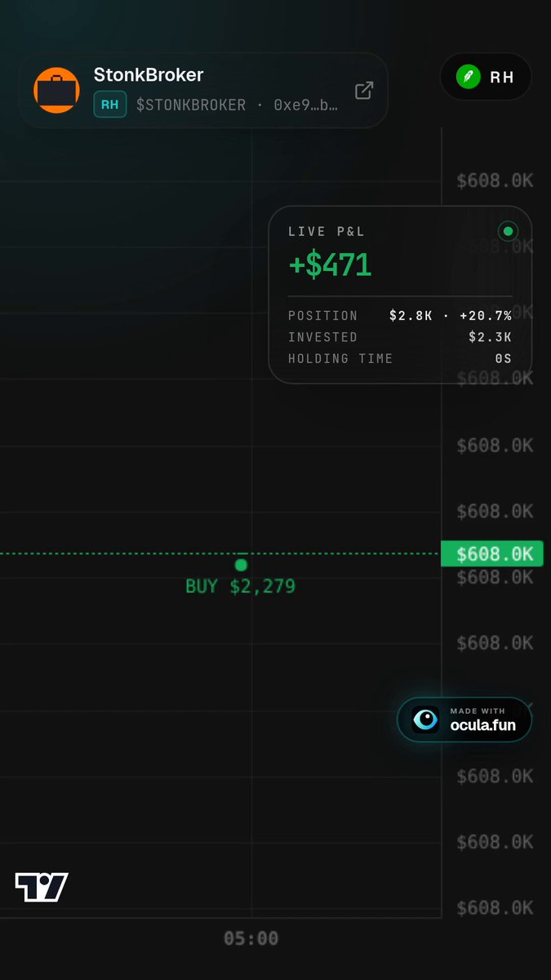
Task: Click the $STONKBROKER ticker text
Action: [x=191, y=105]
